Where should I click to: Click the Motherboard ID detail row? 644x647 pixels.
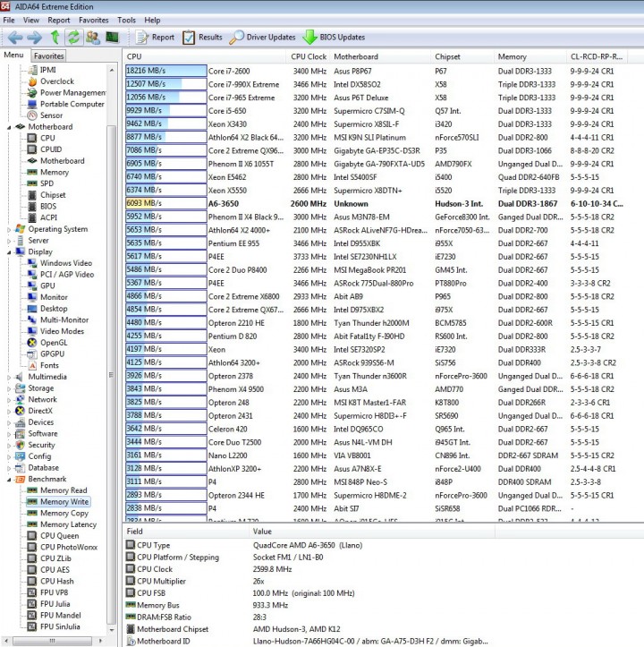pos(307,642)
